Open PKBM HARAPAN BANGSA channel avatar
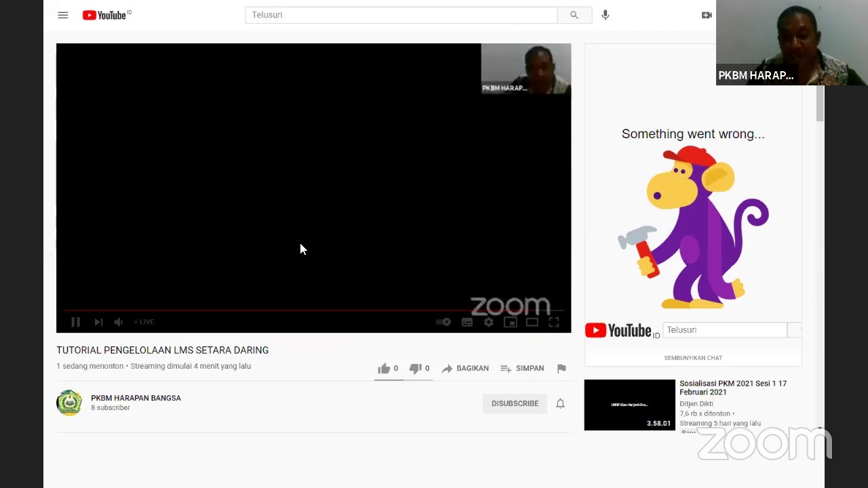 tap(69, 403)
